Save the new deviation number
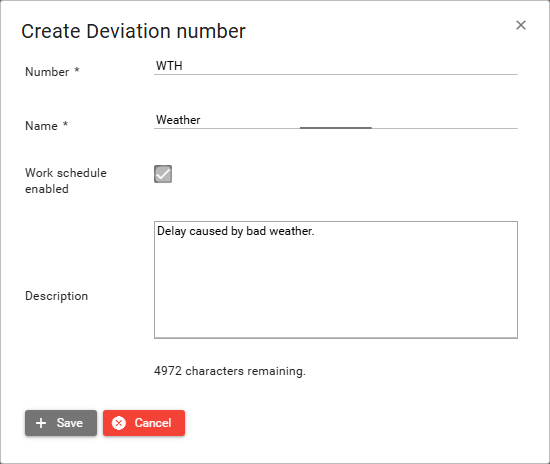Image resolution: width=550 pixels, height=464 pixels. (x=61, y=423)
